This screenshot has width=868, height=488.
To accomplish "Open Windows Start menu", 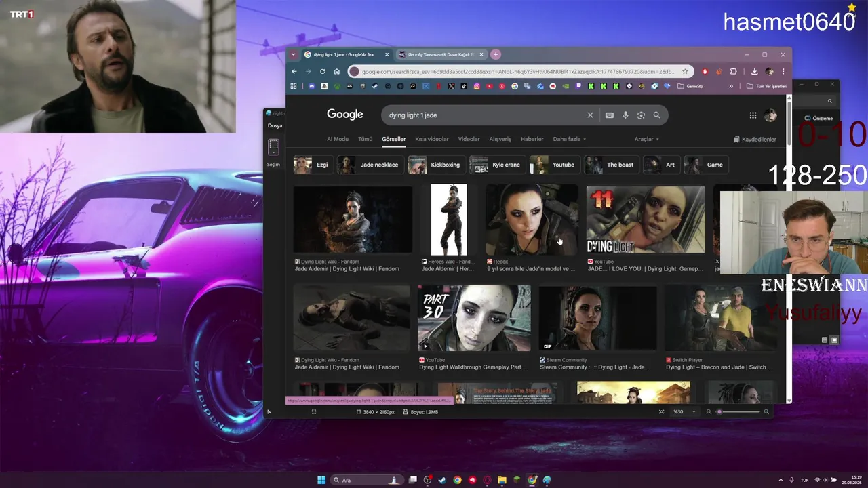I will click(321, 480).
